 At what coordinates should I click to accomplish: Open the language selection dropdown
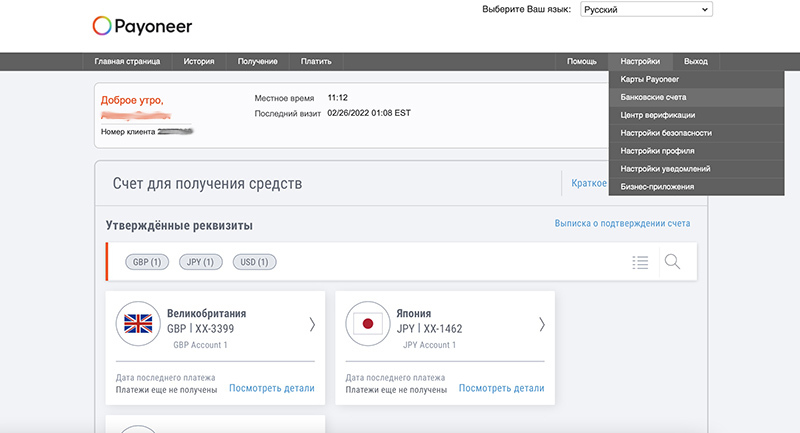click(646, 9)
